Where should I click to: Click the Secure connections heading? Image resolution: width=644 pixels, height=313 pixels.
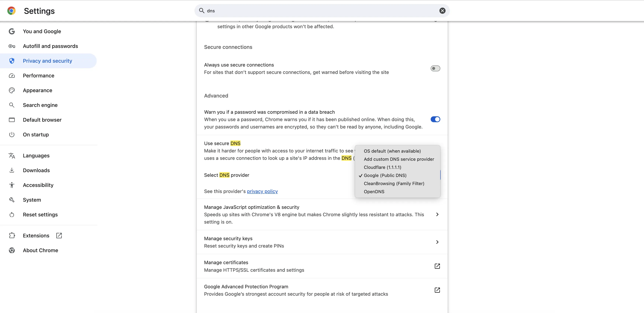pyautogui.click(x=228, y=47)
